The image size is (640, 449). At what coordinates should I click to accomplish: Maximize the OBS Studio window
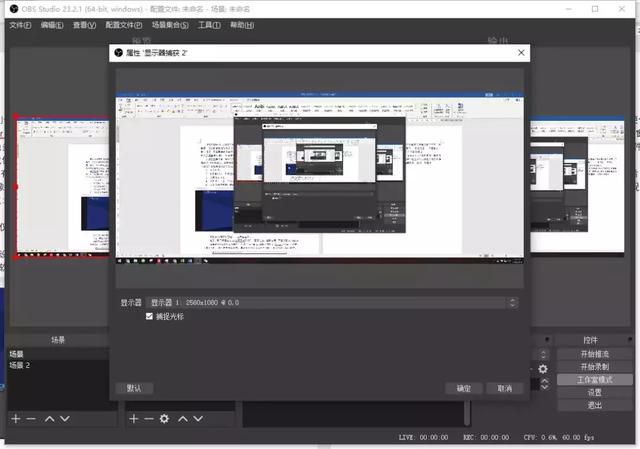click(595, 9)
